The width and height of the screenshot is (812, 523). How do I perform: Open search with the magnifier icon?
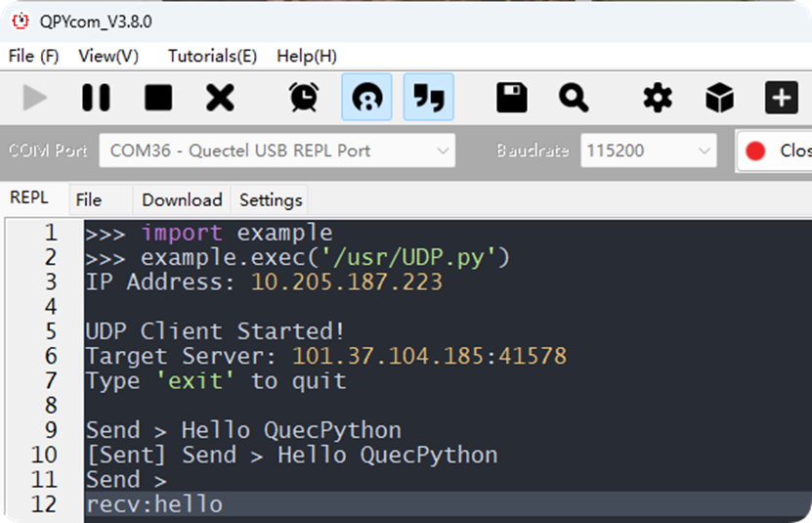click(x=573, y=98)
